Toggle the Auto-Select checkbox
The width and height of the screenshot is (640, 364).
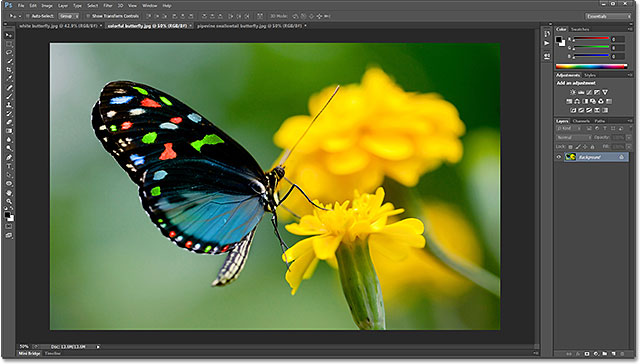pos(28,16)
